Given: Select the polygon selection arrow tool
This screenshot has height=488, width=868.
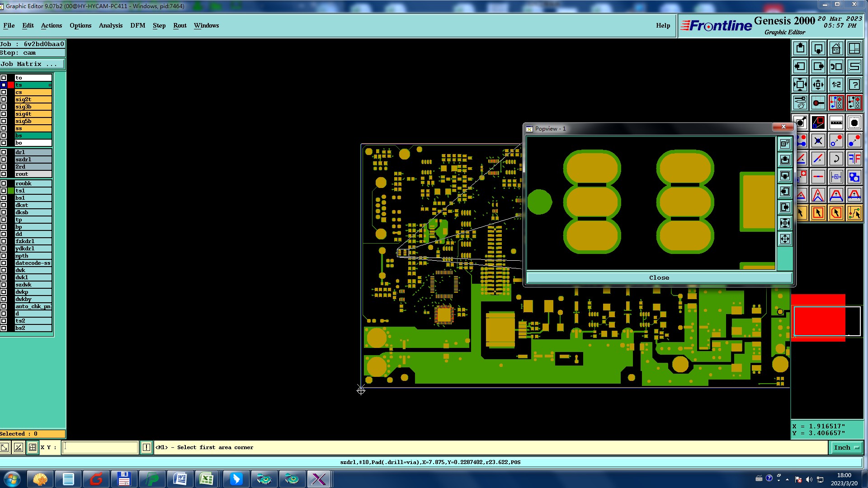Looking at the screenshot, I should (836, 213).
